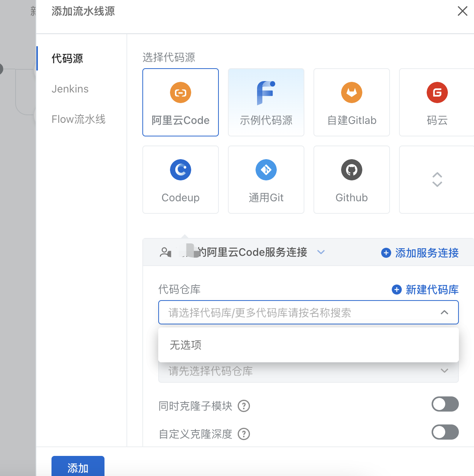474x476 pixels.
Task: Pick the Github source card
Action: (352, 180)
